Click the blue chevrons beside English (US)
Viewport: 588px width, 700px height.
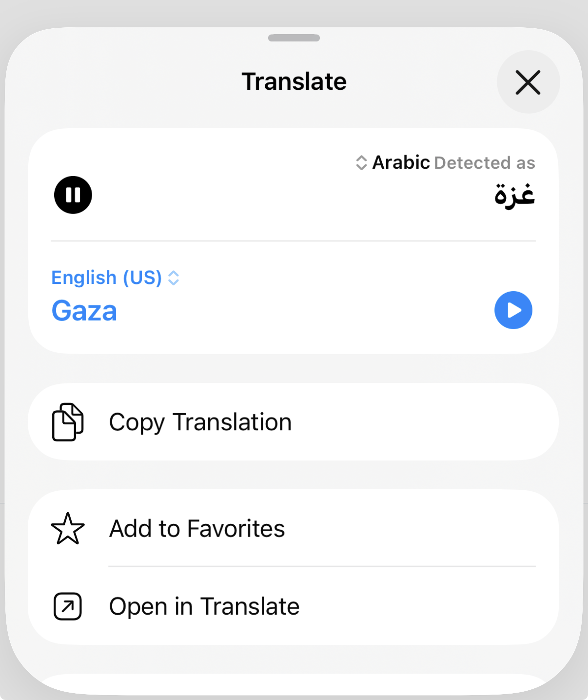click(x=174, y=278)
